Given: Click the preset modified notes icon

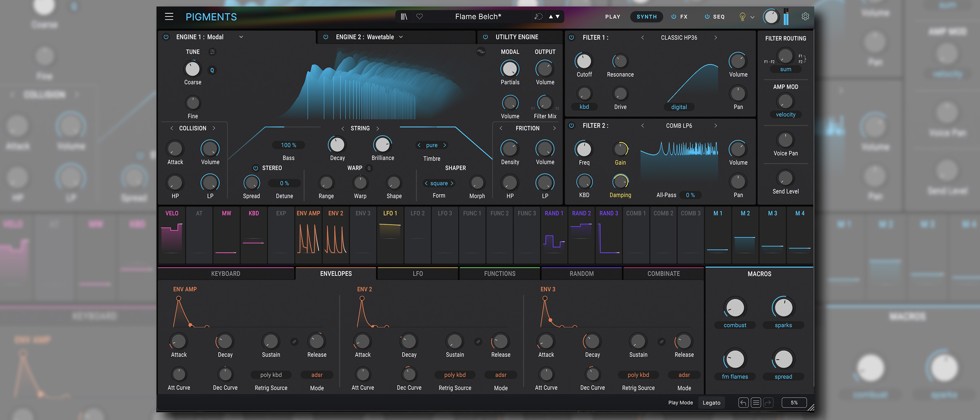Looking at the screenshot, I should 539,16.
